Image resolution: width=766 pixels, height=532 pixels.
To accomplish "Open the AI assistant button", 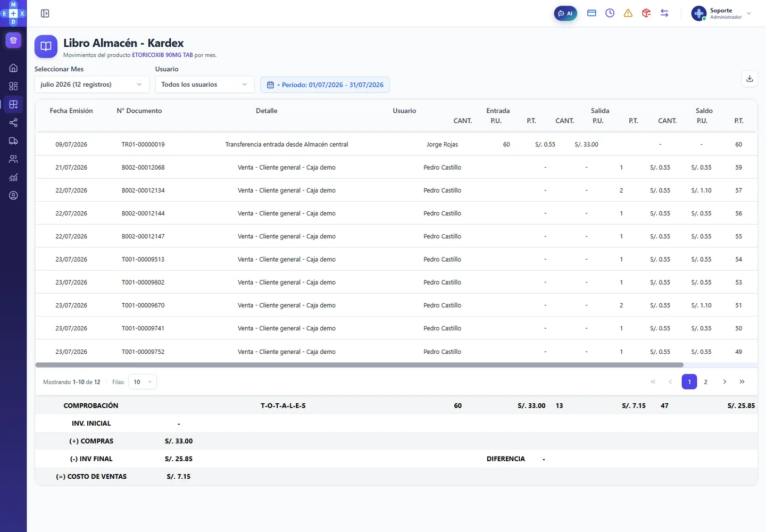I will (565, 13).
